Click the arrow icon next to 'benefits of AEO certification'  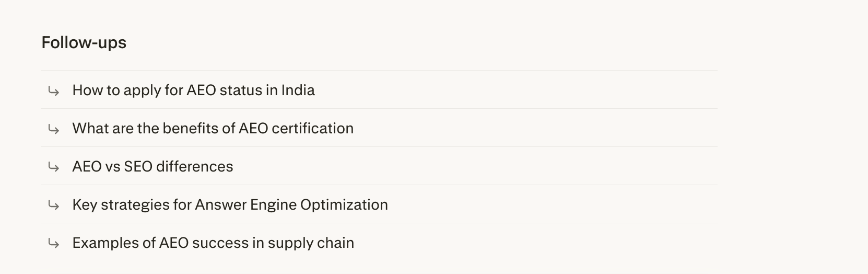click(53, 129)
